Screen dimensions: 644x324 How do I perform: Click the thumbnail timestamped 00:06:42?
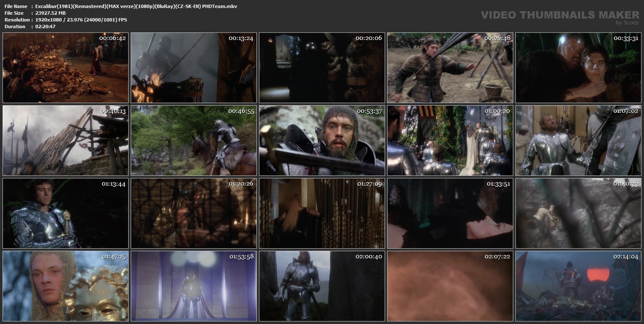coord(66,68)
